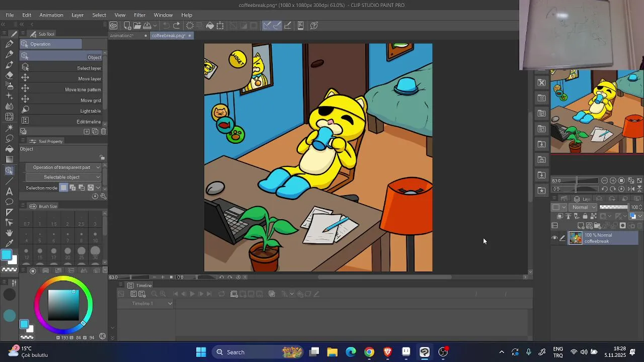The width and height of the screenshot is (644, 362).
Task: Toggle snap to special ruler
Action: point(277,26)
